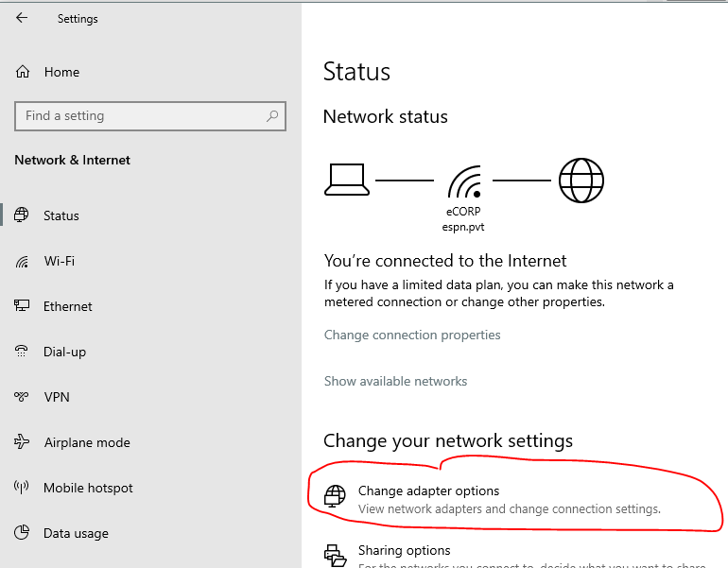Click Show available networks link
Image resolution: width=728 pixels, height=568 pixels.
point(395,381)
